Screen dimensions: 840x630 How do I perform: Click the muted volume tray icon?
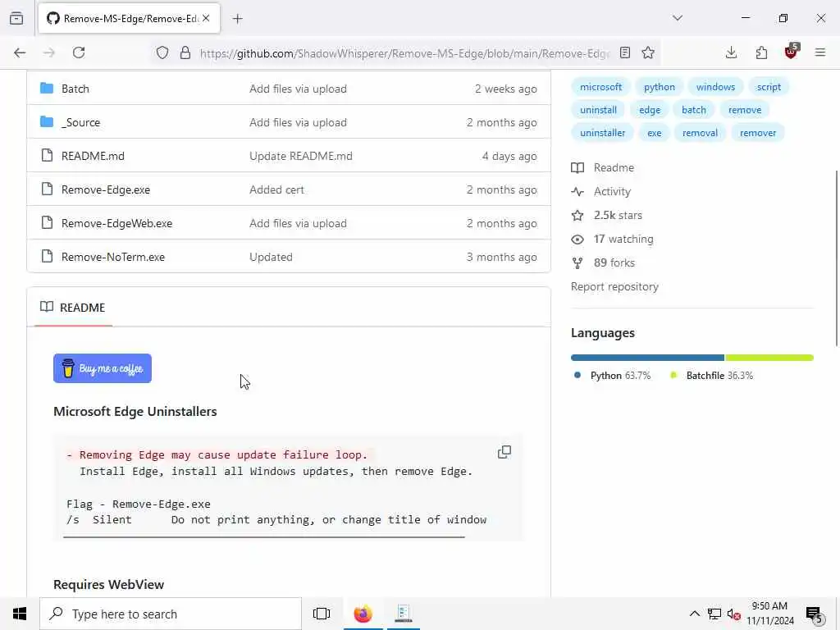click(x=733, y=614)
